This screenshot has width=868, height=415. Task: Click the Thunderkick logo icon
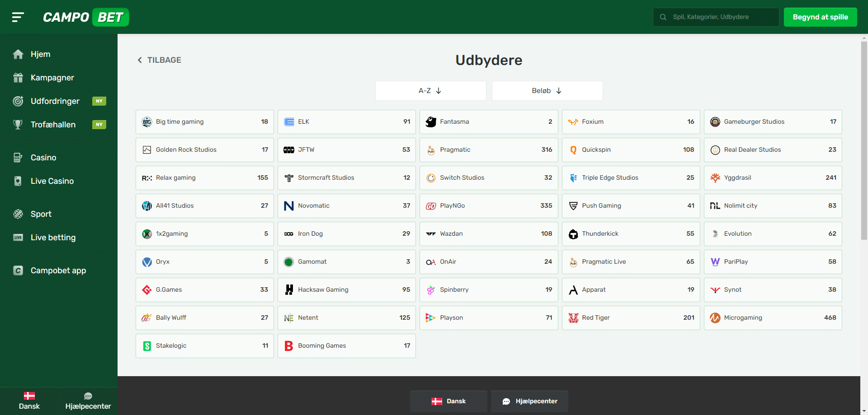click(x=573, y=234)
